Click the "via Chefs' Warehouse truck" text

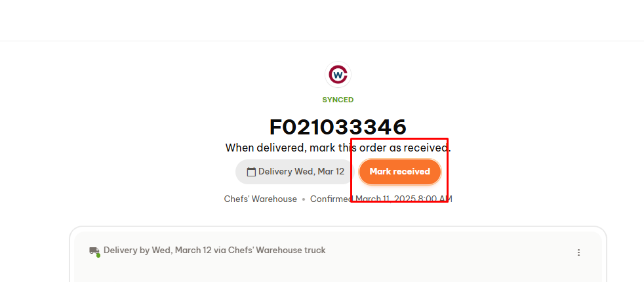(x=270, y=250)
